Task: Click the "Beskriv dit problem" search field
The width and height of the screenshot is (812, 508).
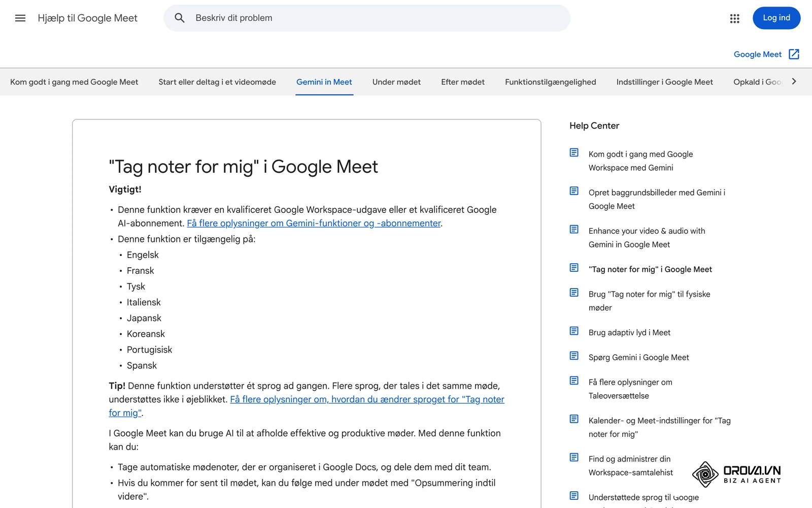Action: [367, 18]
